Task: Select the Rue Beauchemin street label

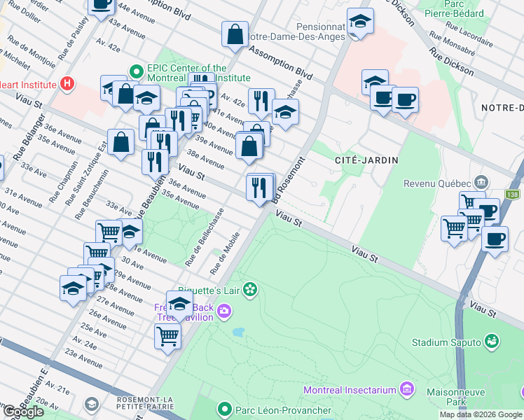Action: tap(92, 195)
